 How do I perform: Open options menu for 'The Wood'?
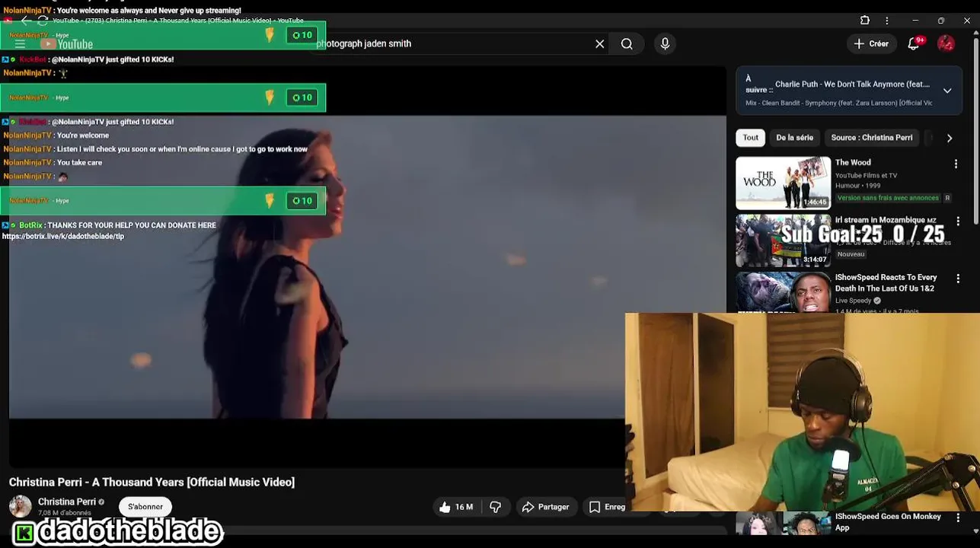click(956, 164)
